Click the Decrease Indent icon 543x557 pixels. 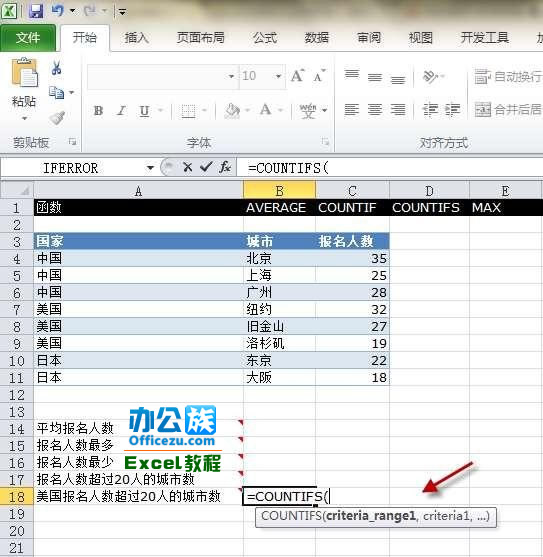pos(430,110)
